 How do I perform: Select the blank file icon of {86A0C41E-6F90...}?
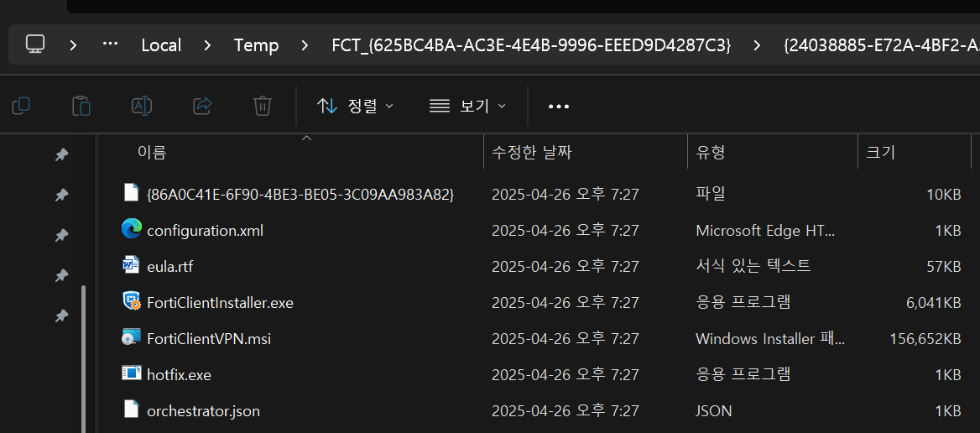click(131, 193)
